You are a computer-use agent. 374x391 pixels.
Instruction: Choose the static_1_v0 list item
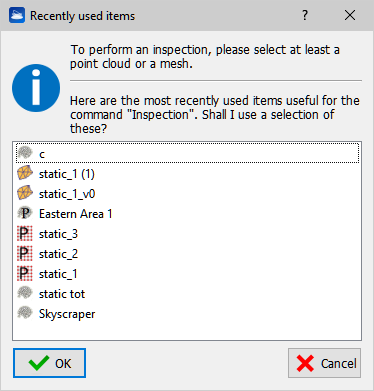(x=187, y=194)
